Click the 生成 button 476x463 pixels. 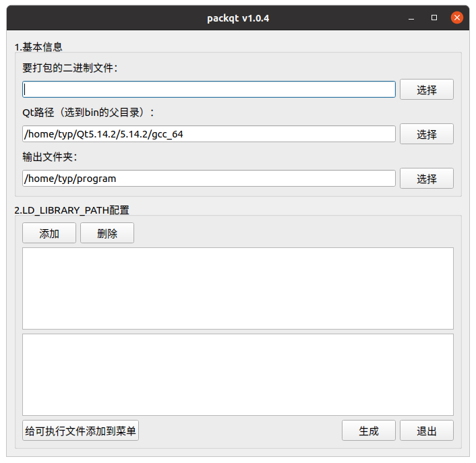[369, 431]
